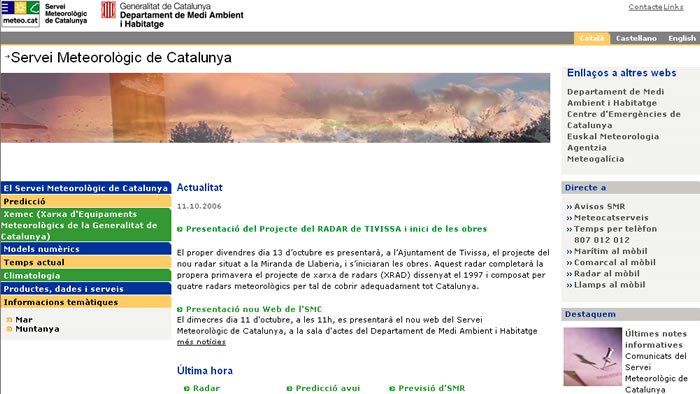Viewport: 700px width, 394px height.
Task: Click the Última hora section heading
Action: click(204, 370)
